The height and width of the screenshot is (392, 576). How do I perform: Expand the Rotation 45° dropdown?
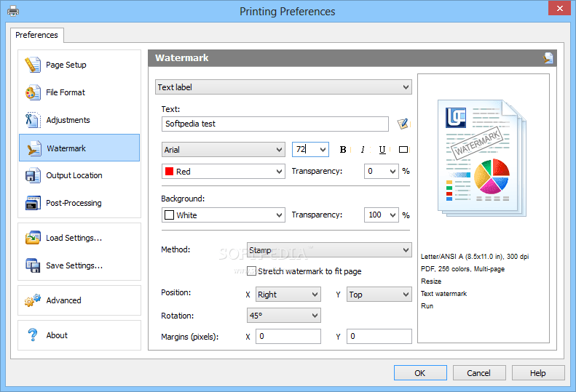(284, 316)
